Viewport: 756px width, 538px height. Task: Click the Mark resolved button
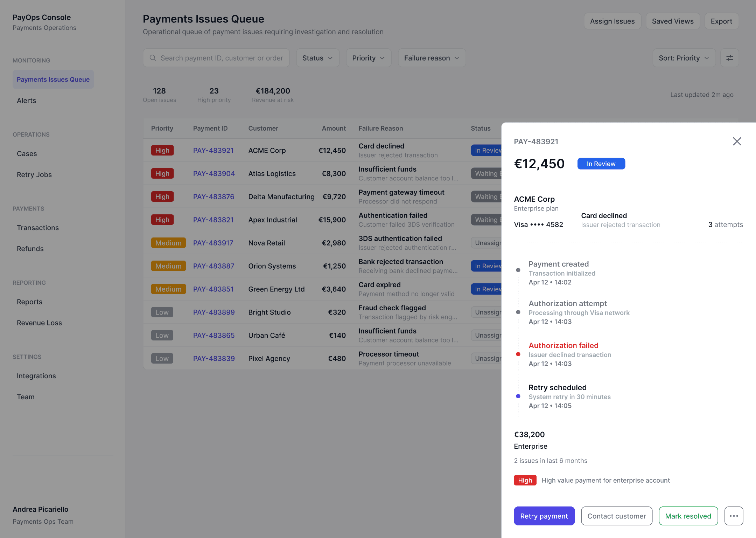688,516
